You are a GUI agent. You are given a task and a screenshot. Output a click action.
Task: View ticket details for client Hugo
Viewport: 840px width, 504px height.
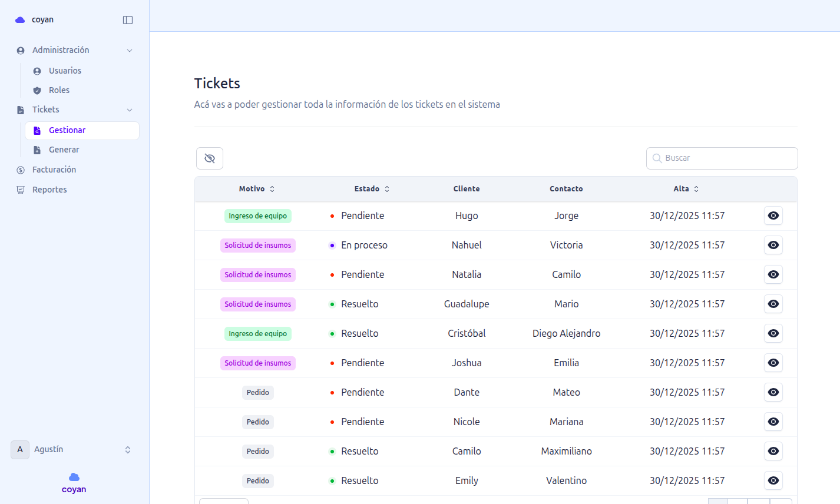click(773, 216)
